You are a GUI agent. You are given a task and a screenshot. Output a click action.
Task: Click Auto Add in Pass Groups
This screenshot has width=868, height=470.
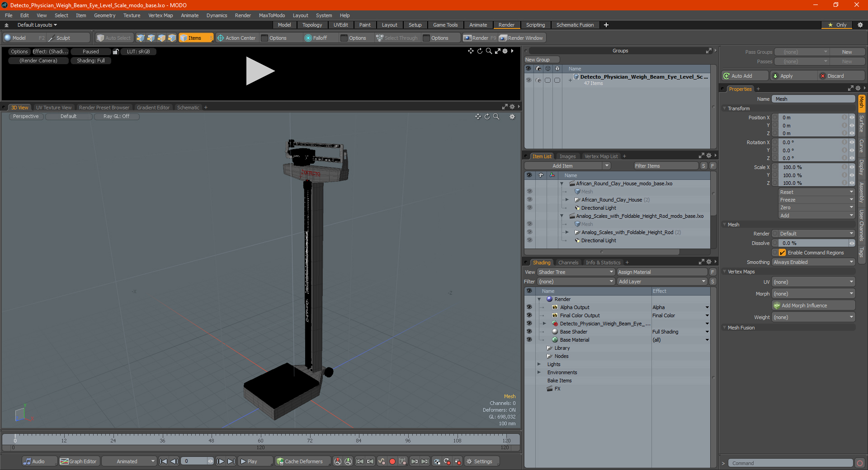pos(745,76)
